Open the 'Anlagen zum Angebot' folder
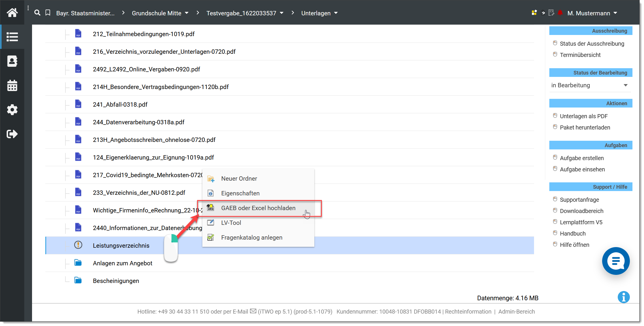644x326 pixels. coord(122,263)
